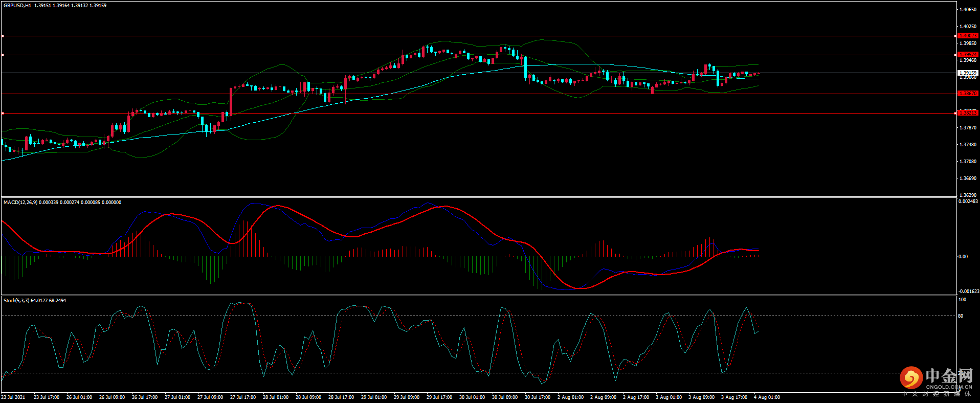
Task: Select left handle of the 1.40023 line
Action: tap(3, 36)
